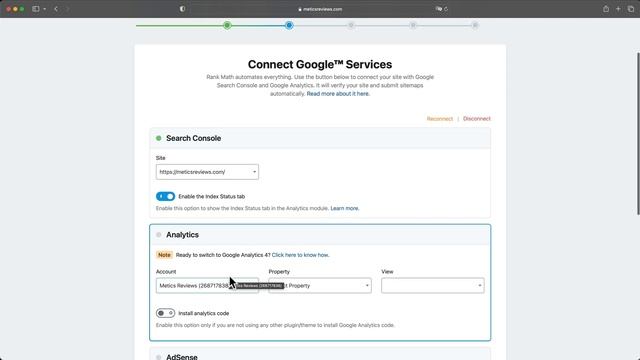The width and height of the screenshot is (640, 360).
Task: Click the privacy shield icon in toolbar
Action: click(182, 9)
